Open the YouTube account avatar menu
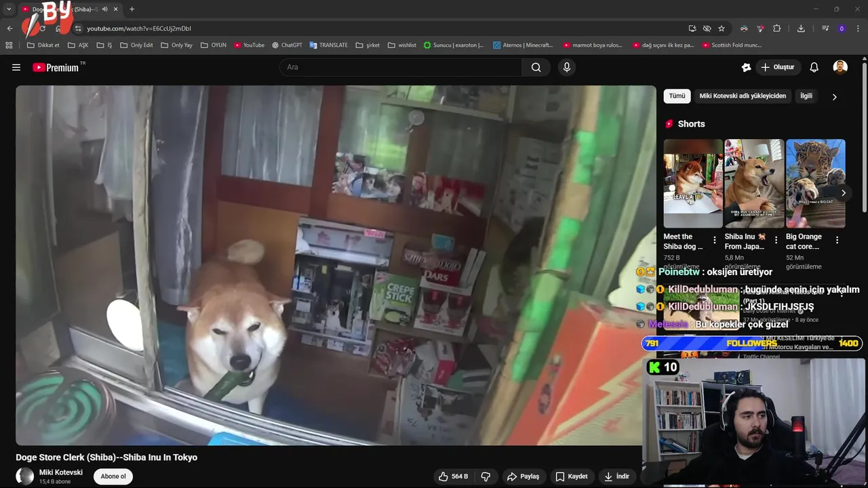868x488 pixels. tap(840, 67)
